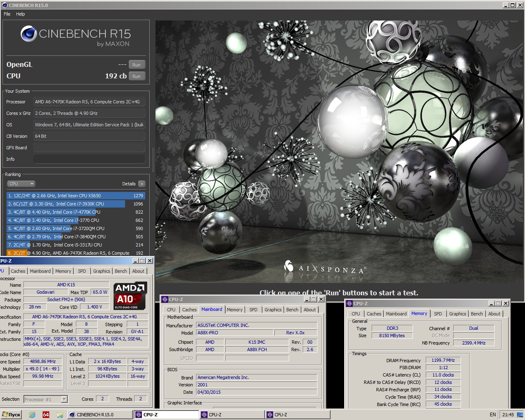Open Windows Explorer folder icon in taskbar
The image size is (525, 420).
tap(60, 415)
